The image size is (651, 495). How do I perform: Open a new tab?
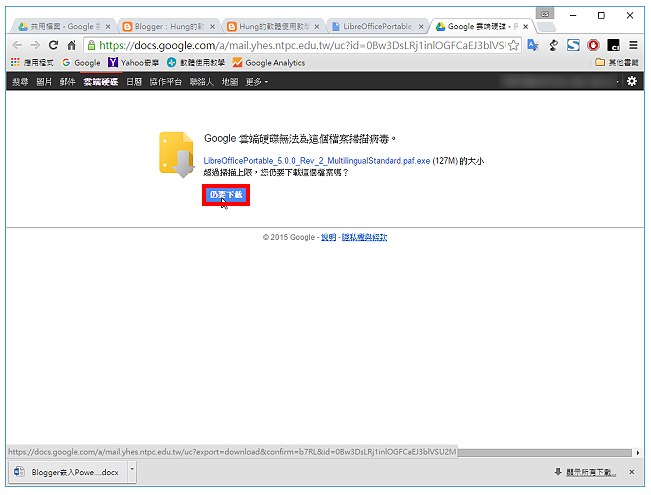(x=546, y=27)
